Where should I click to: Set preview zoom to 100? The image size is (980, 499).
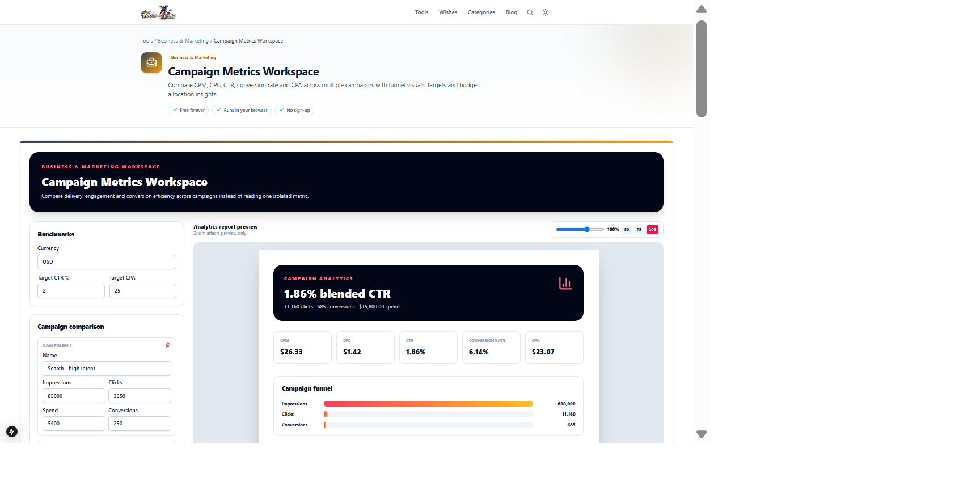652,230
